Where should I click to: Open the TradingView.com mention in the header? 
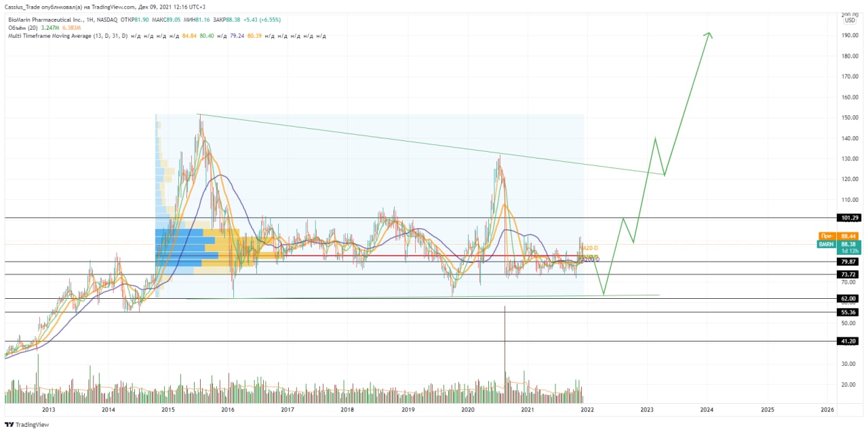tap(112, 6)
